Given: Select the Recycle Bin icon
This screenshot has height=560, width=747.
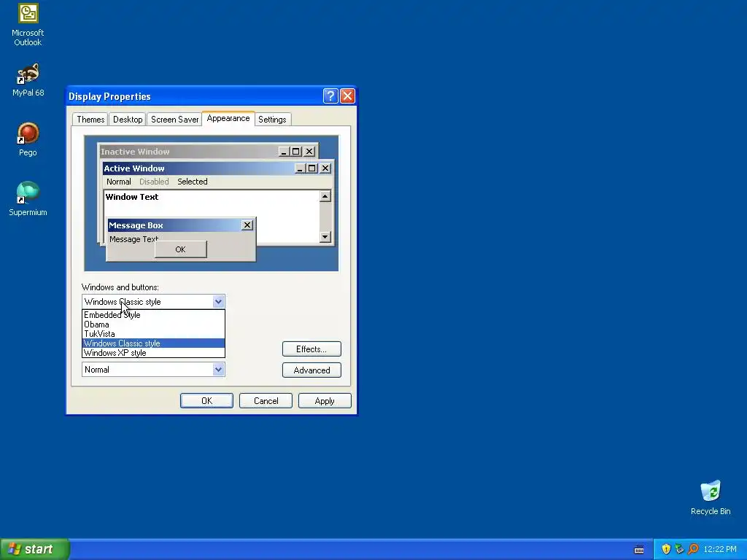Looking at the screenshot, I should point(711,497).
